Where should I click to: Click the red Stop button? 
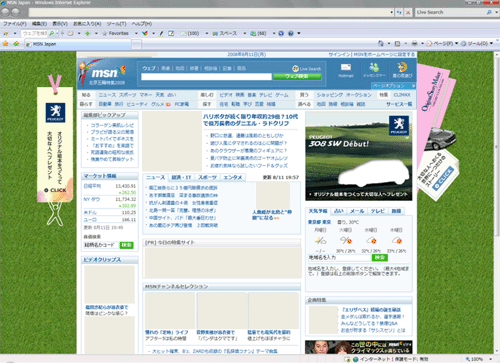click(x=408, y=13)
